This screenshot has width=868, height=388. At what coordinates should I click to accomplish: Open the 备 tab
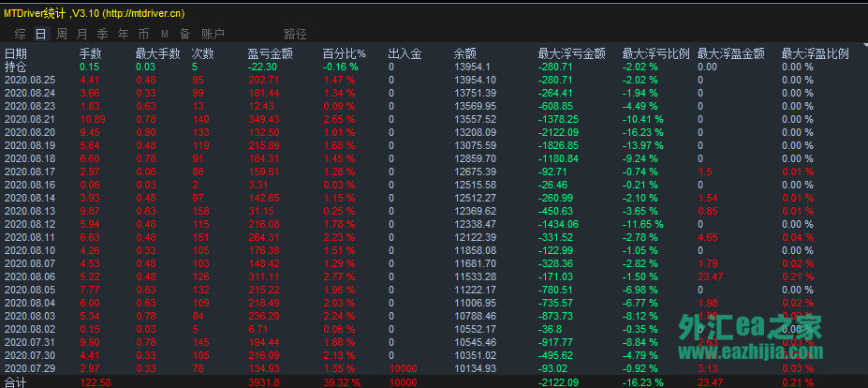point(184,34)
